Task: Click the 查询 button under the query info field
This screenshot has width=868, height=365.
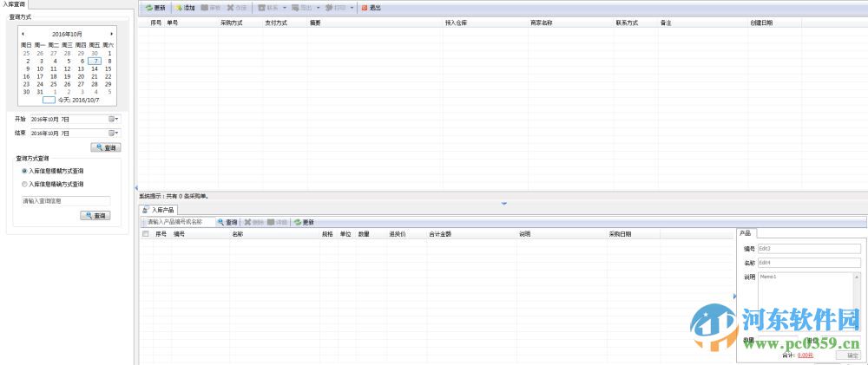Action: [95, 216]
